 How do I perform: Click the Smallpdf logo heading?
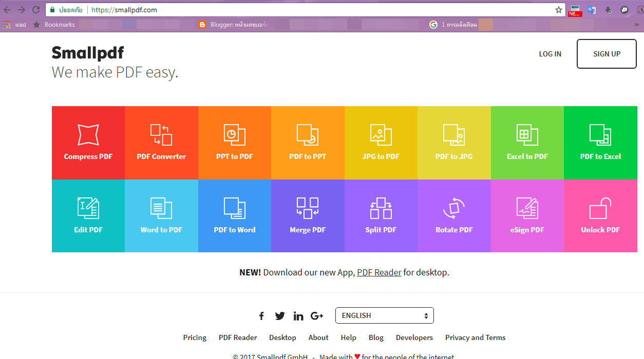[88, 52]
